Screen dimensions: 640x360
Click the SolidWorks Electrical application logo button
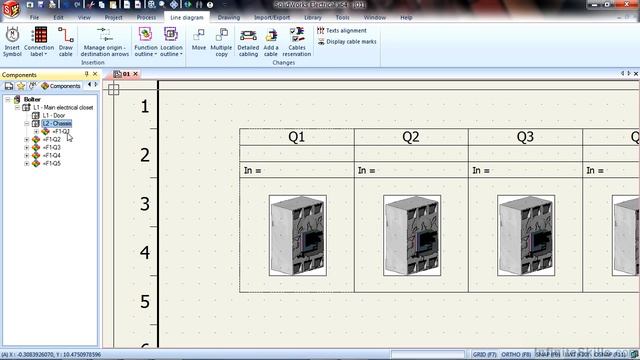pyautogui.click(x=11, y=9)
